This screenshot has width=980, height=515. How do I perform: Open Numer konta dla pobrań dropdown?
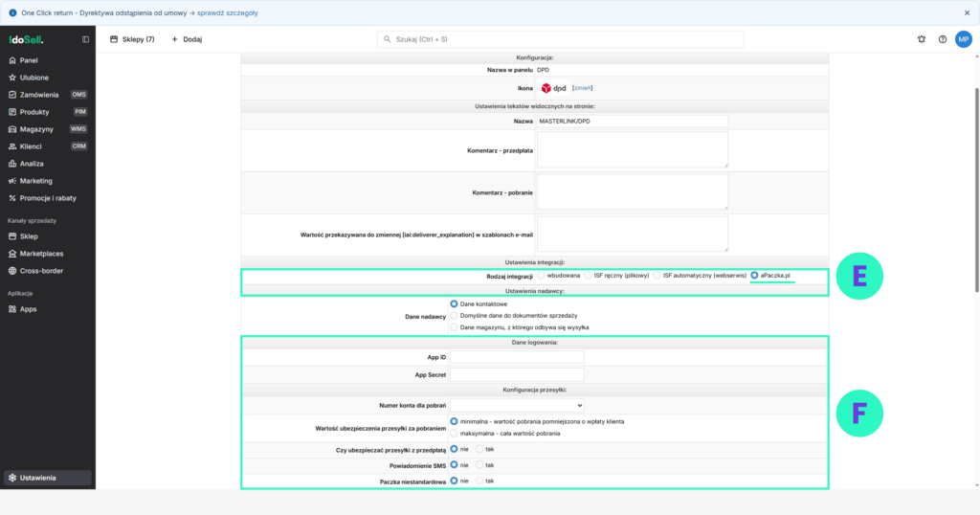517,406
